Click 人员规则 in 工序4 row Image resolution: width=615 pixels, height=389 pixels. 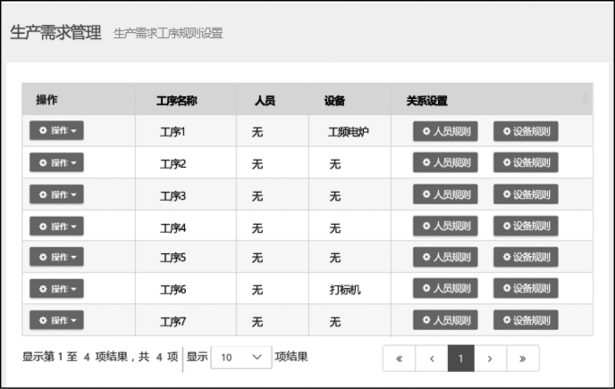pos(445,226)
